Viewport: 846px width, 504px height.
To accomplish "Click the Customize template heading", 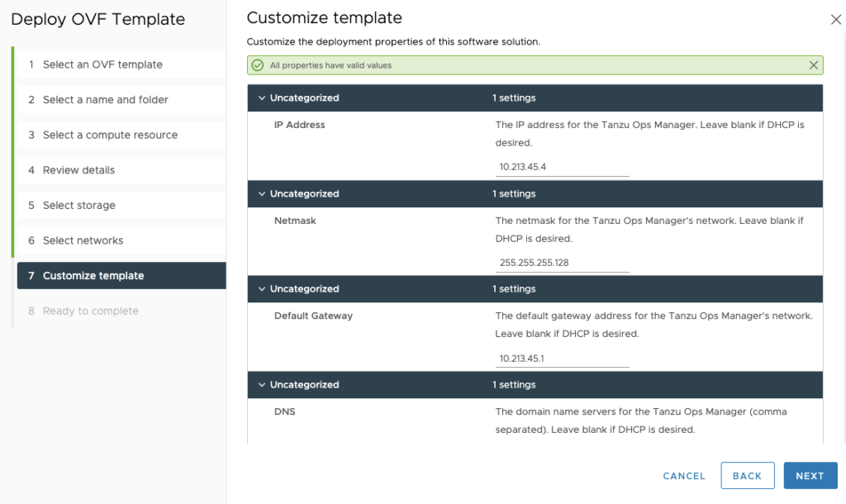I will (x=324, y=18).
